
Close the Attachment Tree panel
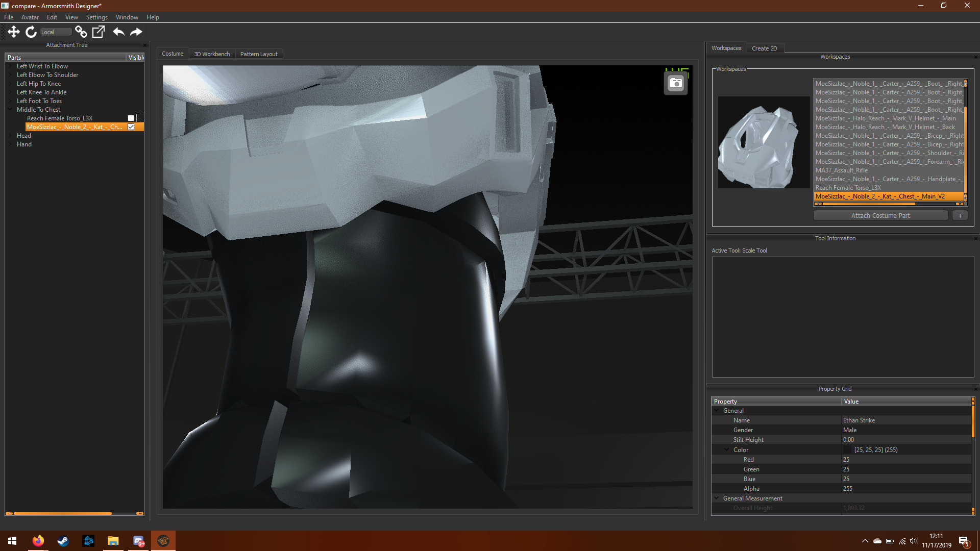pyautogui.click(x=145, y=45)
